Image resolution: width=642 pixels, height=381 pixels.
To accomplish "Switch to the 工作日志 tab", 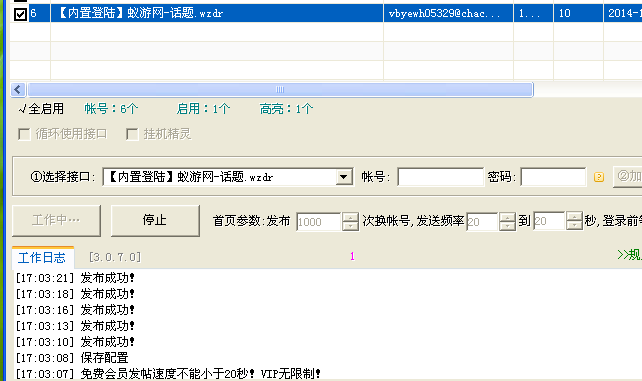I will pyautogui.click(x=42, y=257).
